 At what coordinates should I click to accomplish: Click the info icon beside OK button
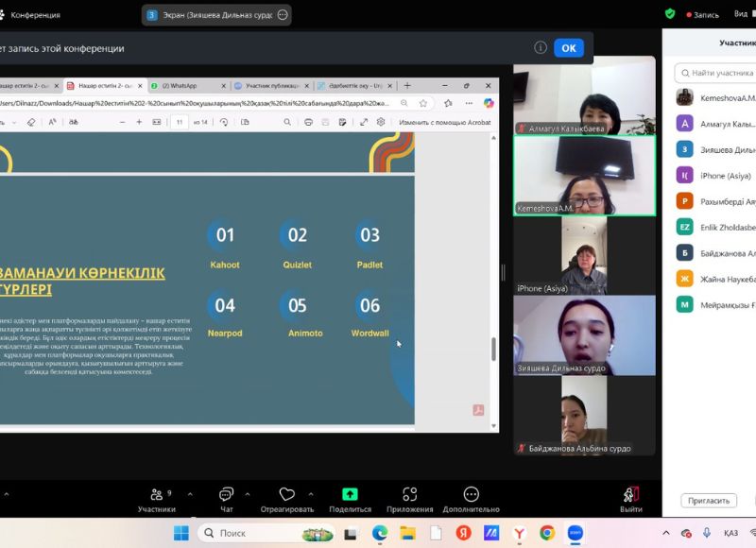coord(541,47)
